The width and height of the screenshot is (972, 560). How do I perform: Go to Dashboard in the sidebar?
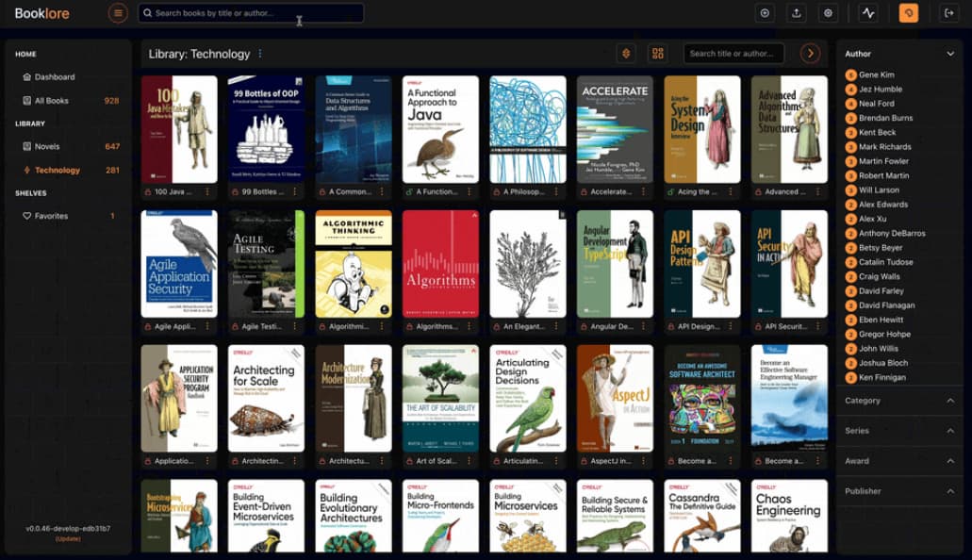[x=55, y=77]
